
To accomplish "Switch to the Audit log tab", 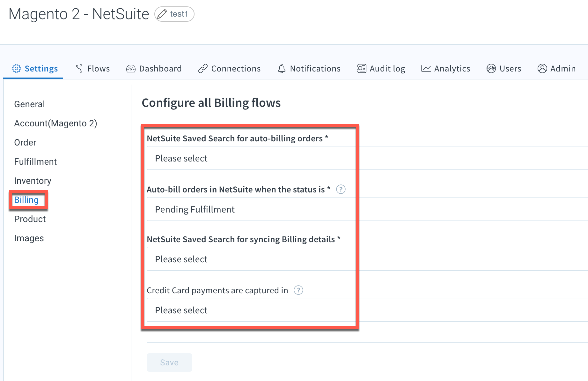I will point(381,69).
